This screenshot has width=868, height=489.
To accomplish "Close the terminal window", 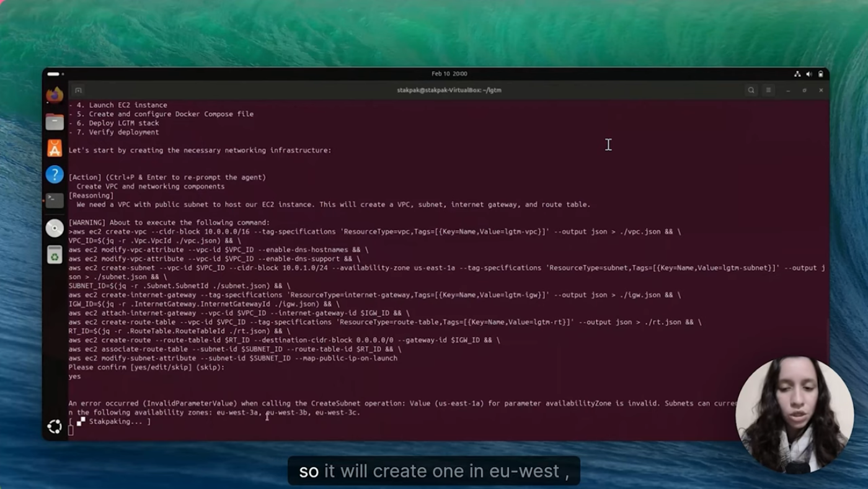I will [x=821, y=90].
